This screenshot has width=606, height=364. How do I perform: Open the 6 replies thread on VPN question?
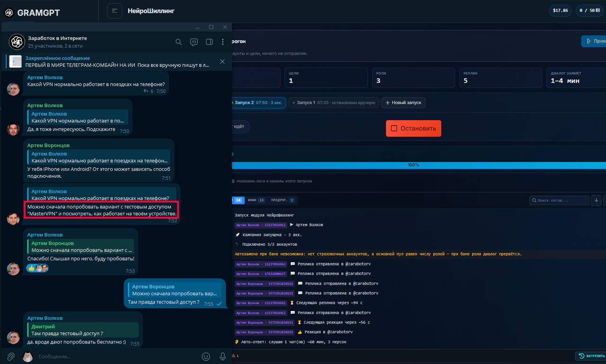149,91
